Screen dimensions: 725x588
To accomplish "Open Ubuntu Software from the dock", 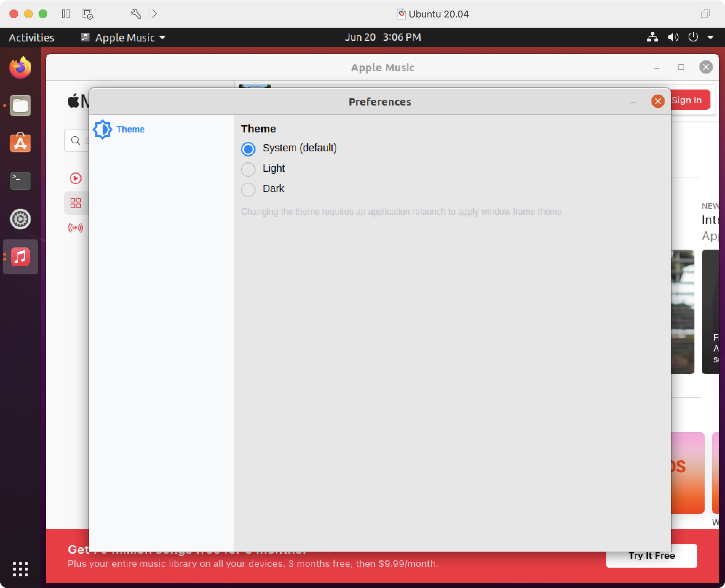I will coord(20,143).
